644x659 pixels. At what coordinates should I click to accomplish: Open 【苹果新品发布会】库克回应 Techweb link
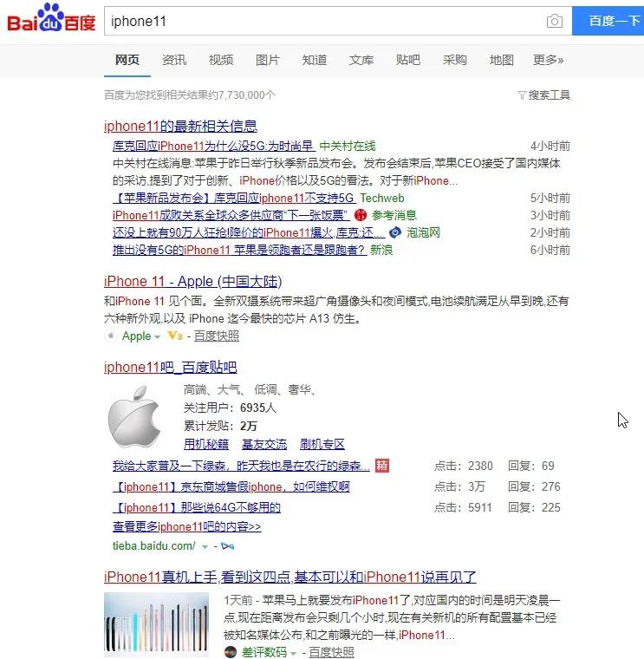pos(234,198)
